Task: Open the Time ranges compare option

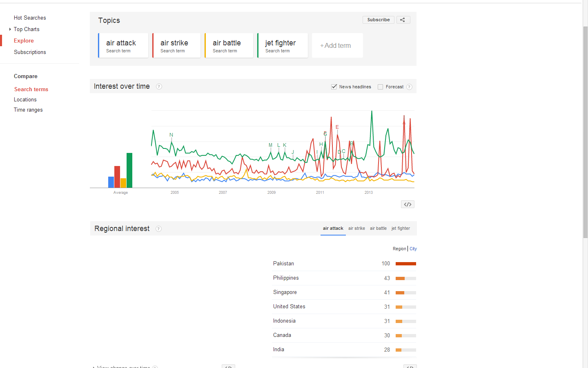Action: [28, 110]
